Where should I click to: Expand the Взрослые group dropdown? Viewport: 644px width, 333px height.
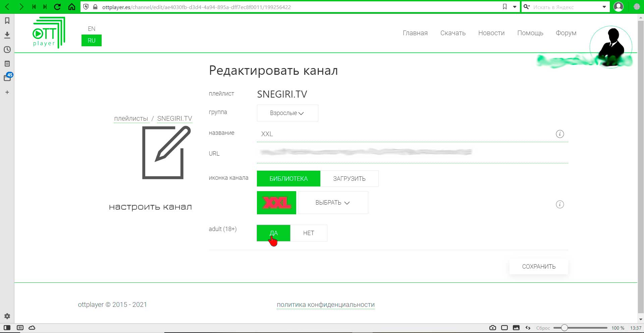[x=287, y=113]
